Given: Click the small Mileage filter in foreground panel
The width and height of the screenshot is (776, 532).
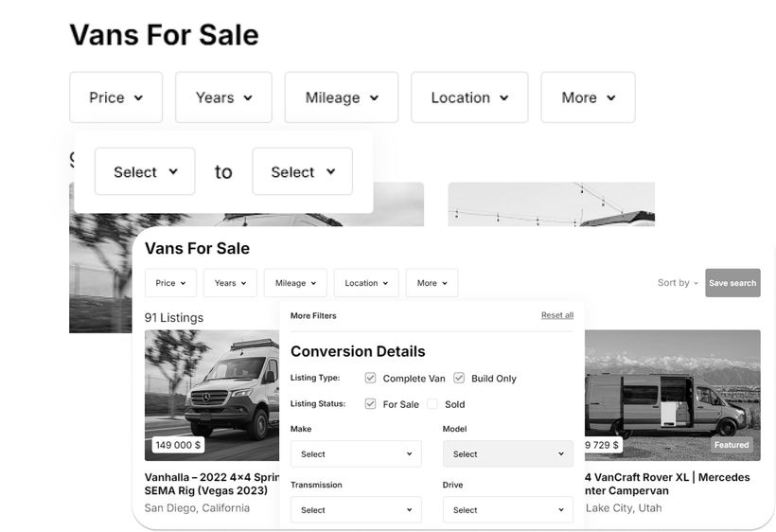Looking at the screenshot, I should [x=295, y=283].
